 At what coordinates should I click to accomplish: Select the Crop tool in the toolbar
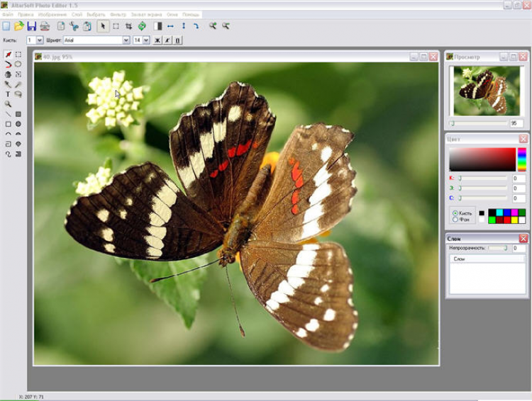coord(128,26)
